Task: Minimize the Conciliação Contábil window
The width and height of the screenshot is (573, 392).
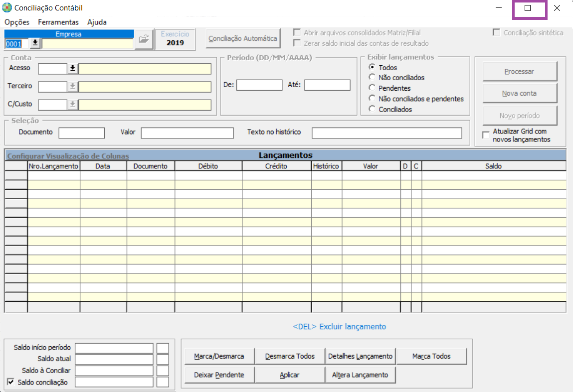Action: point(499,8)
